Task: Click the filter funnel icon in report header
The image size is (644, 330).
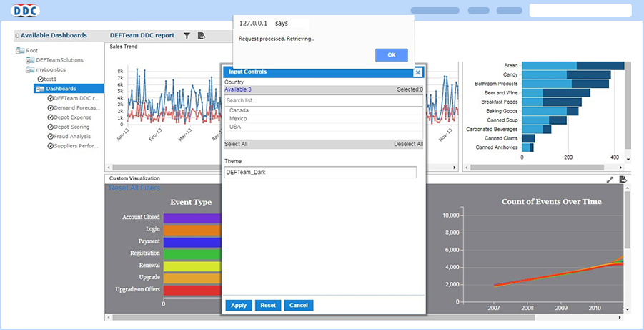Action: point(187,36)
